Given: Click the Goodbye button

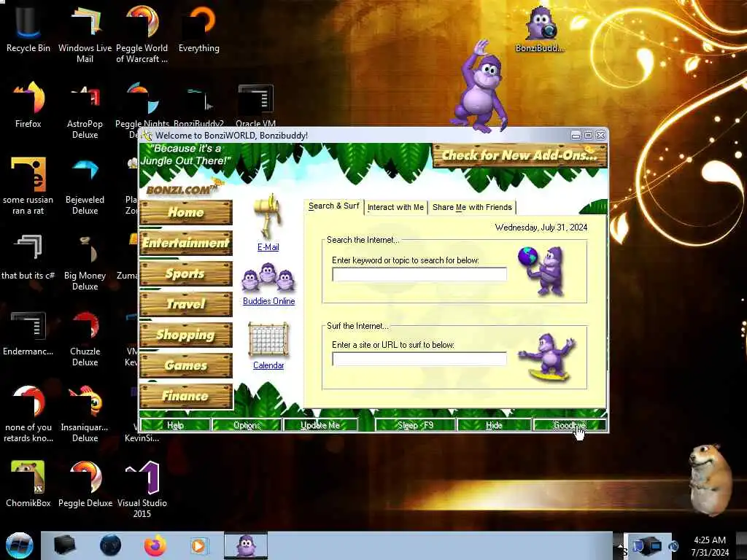Looking at the screenshot, I should (570, 425).
